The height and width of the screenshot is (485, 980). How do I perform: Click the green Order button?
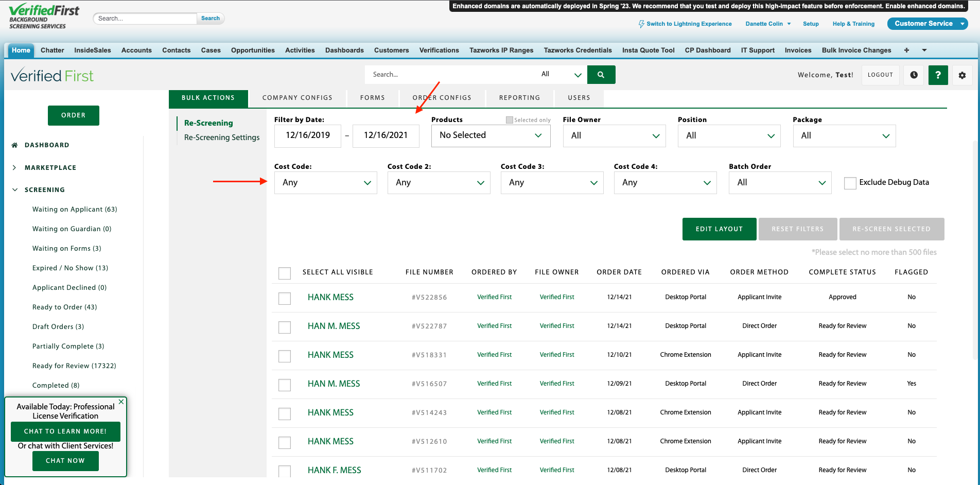coord(74,115)
